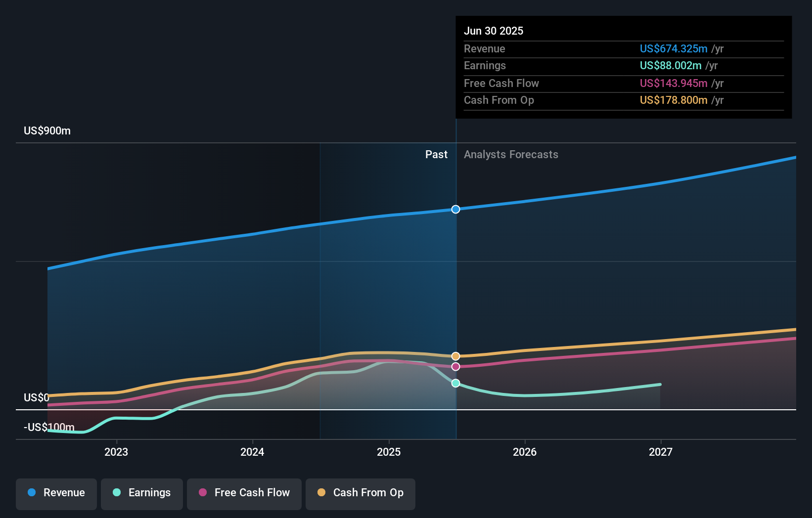Click the Past label on chart
The width and height of the screenshot is (812, 518).
point(436,155)
